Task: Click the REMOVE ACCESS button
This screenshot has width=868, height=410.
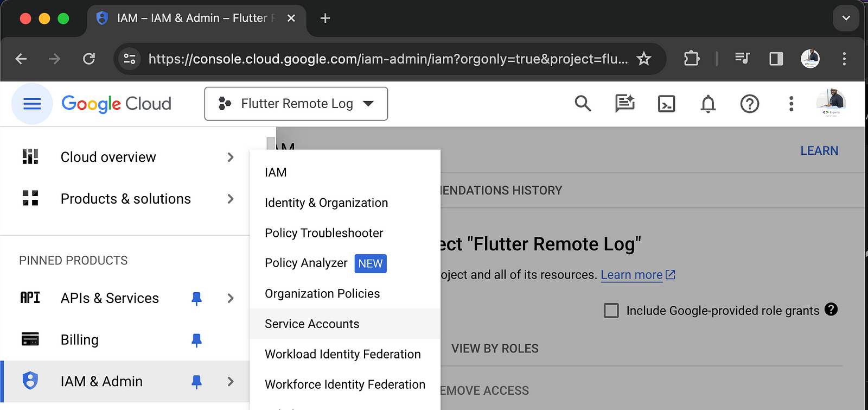Action: coord(484,391)
